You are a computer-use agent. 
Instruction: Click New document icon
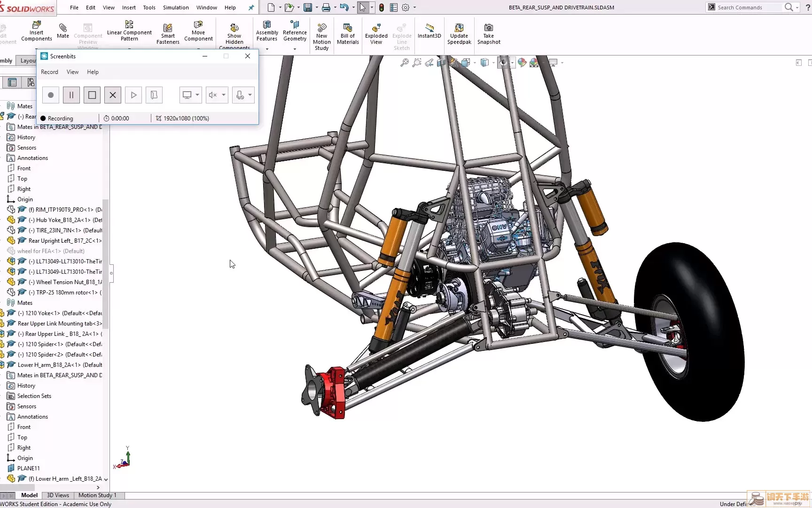tap(271, 8)
